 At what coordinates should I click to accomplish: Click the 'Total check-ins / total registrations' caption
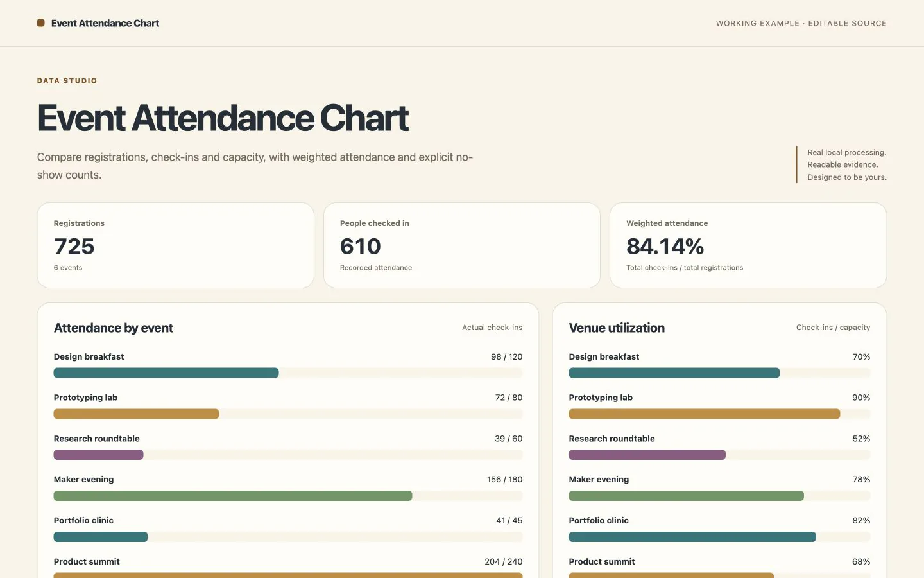[685, 268]
